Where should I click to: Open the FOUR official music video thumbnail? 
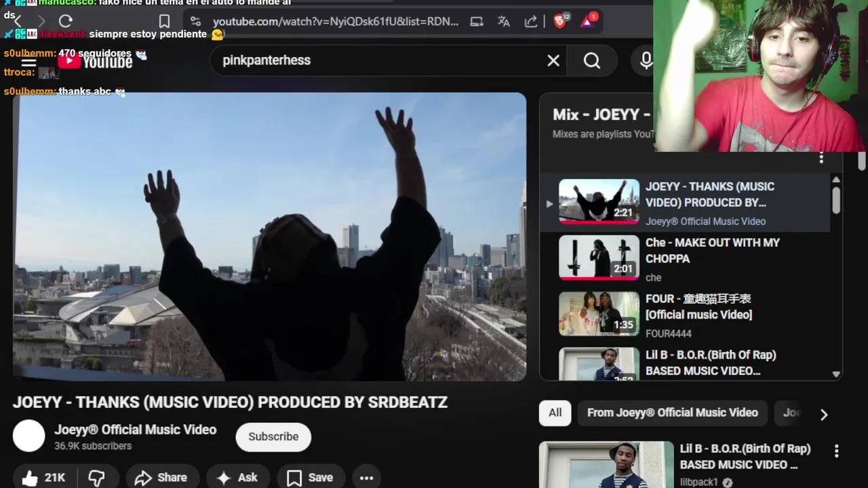(599, 314)
